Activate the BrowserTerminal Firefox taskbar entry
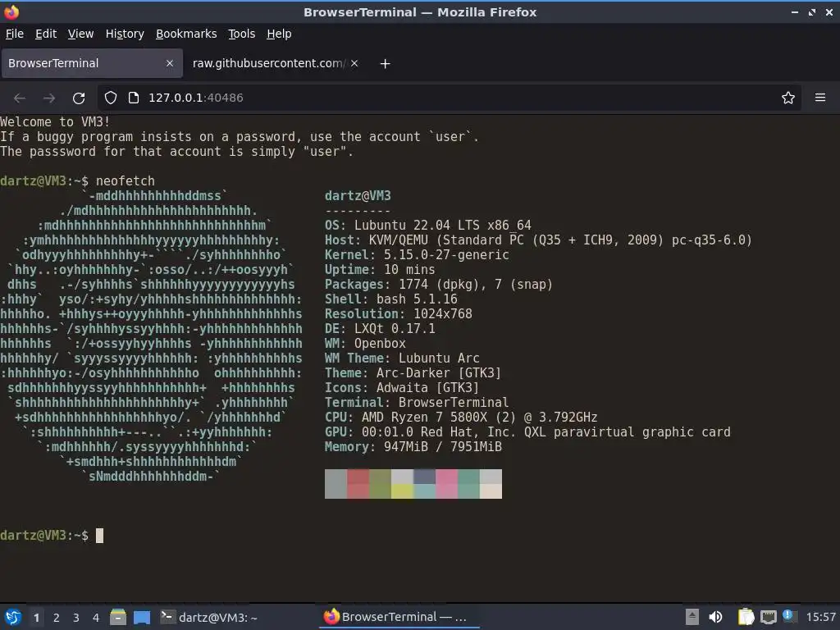Viewport: 840px width, 630px height. (x=399, y=617)
